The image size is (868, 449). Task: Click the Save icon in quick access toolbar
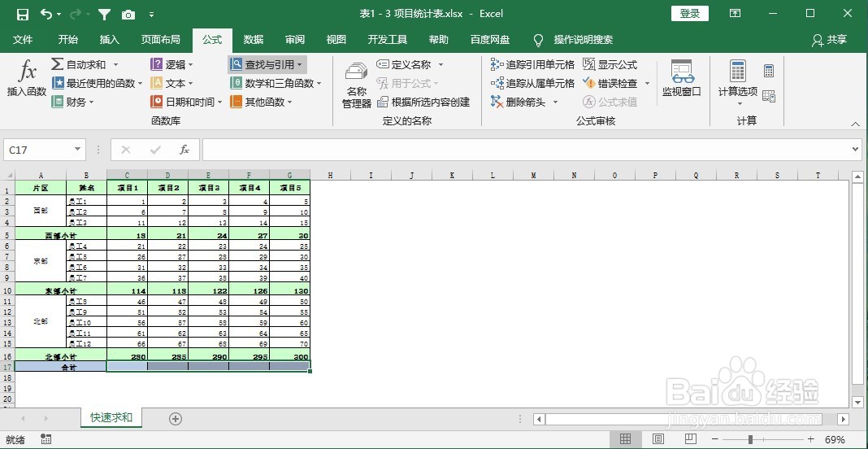(x=23, y=15)
